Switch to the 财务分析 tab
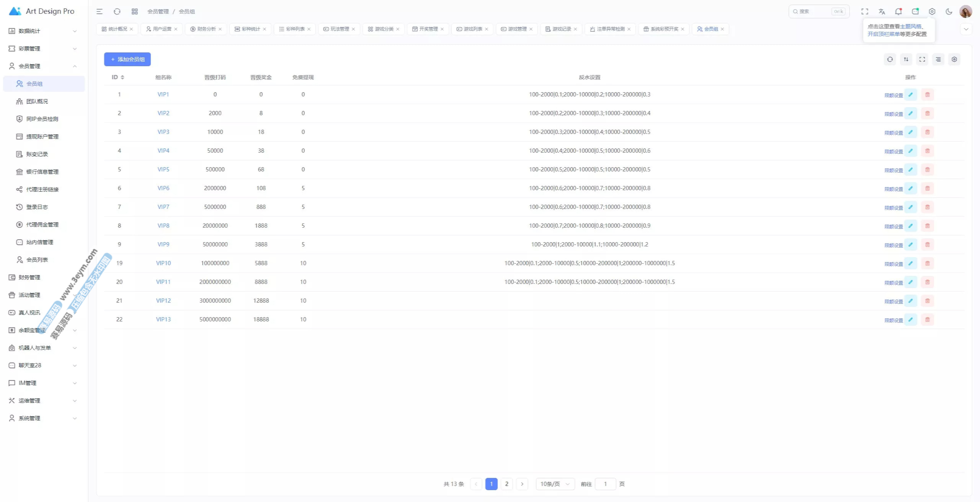Image resolution: width=980 pixels, height=502 pixels. pos(206,29)
